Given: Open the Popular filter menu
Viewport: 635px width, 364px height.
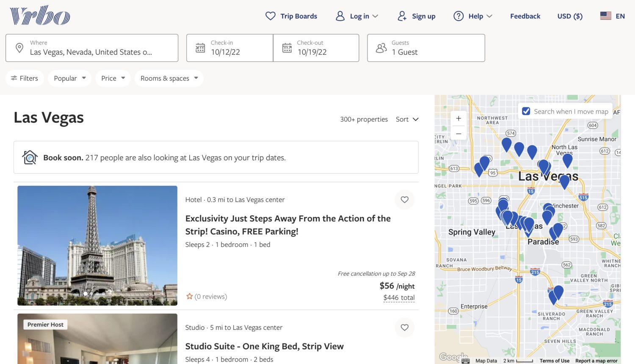Looking at the screenshot, I should tap(69, 78).
